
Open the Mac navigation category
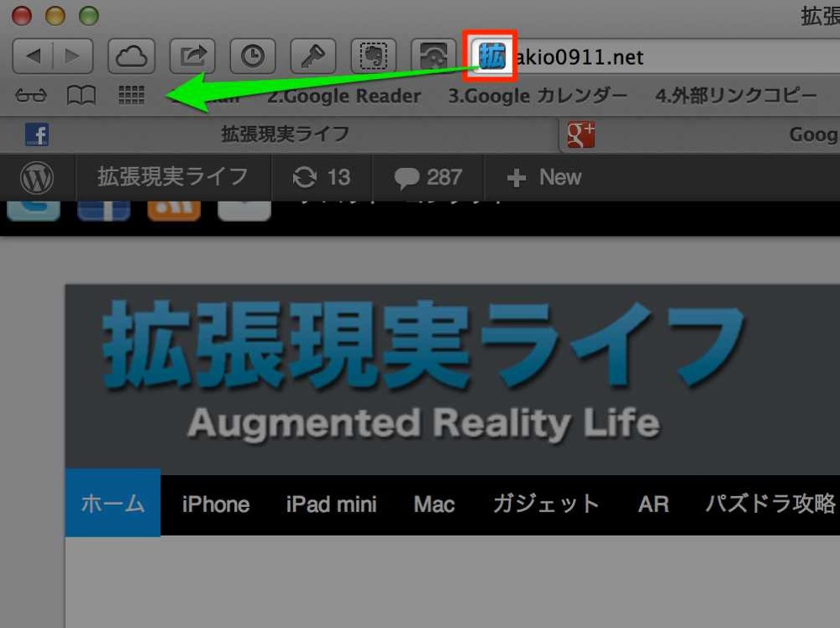tap(434, 505)
